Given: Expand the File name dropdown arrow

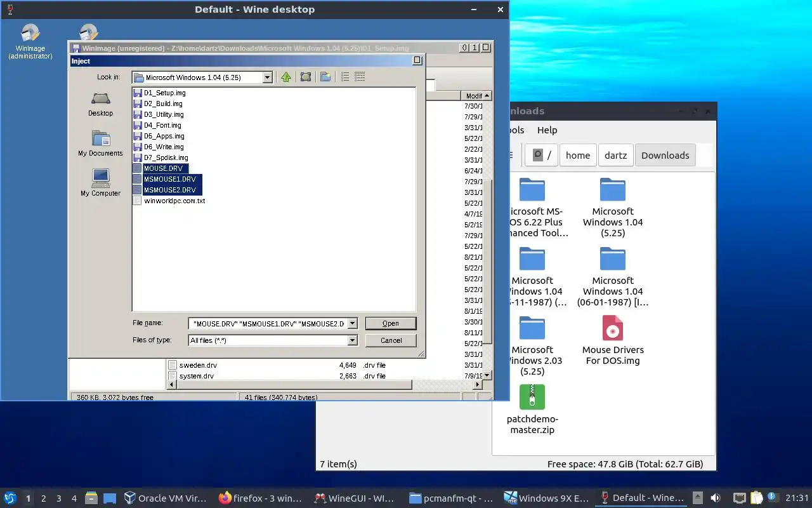Looking at the screenshot, I should [x=352, y=324].
